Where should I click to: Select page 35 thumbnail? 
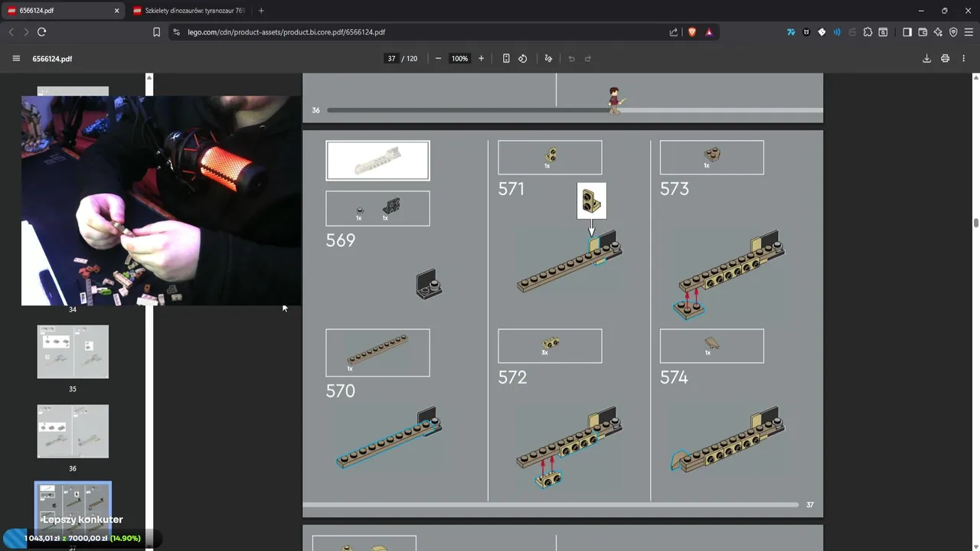(73, 352)
